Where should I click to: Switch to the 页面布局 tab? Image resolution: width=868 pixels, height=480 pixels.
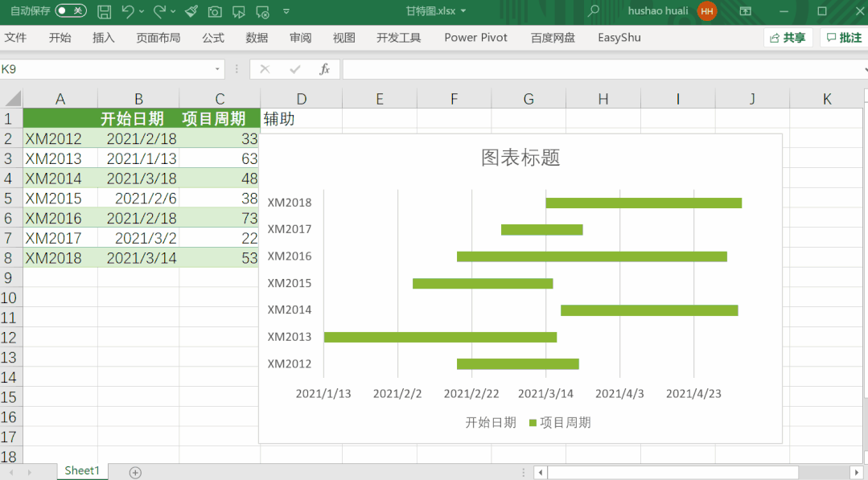158,38
